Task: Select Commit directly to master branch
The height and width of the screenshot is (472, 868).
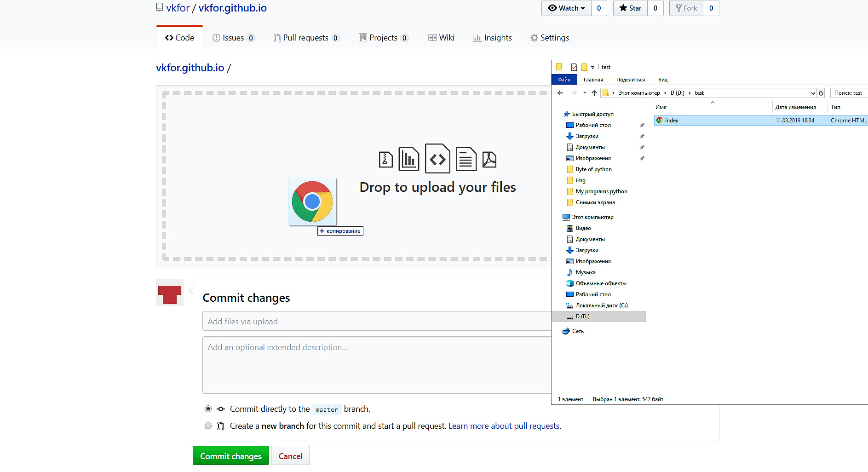Action: (208, 409)
